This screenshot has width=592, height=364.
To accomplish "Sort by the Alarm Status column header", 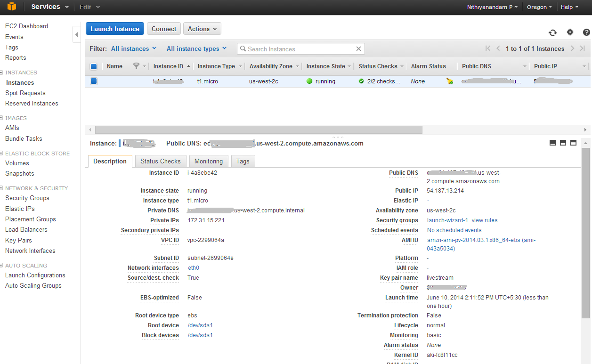I will tap(428, 66).
